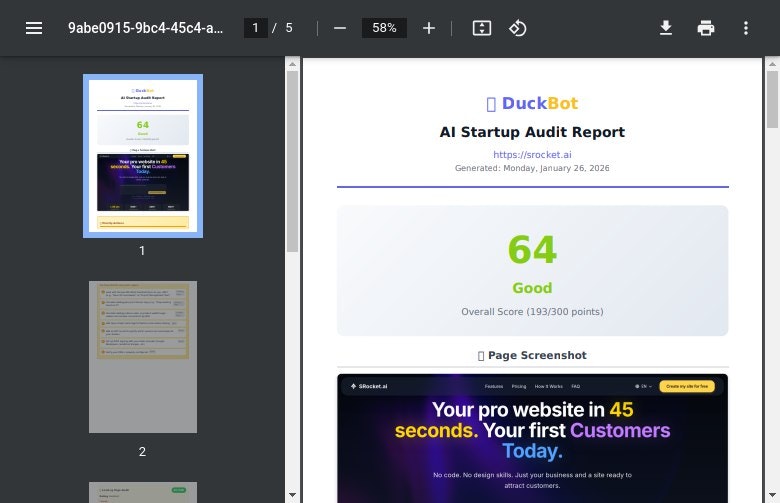Open the more actions three-dot menu
Screen dimensions: 780x503
[746, 28]
